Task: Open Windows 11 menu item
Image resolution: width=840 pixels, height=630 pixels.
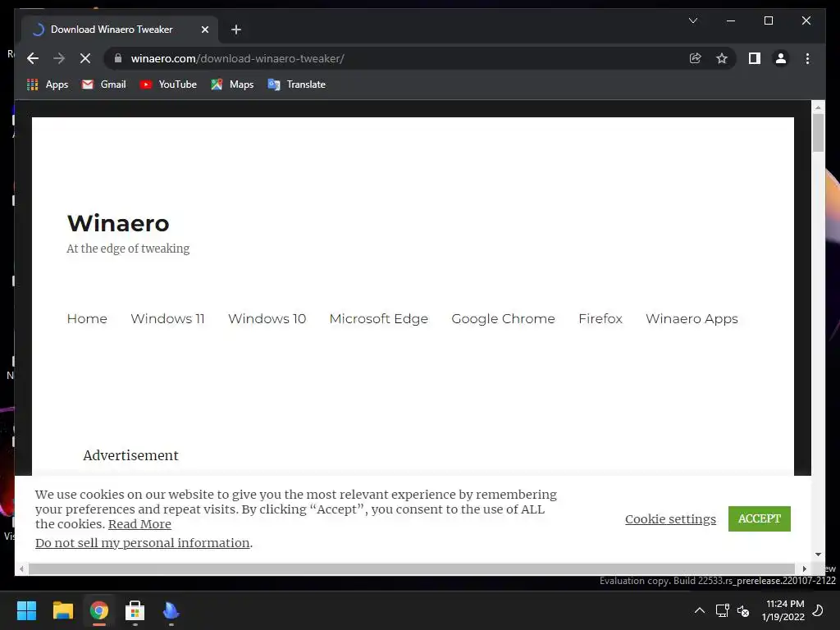Action: [167, 319]
